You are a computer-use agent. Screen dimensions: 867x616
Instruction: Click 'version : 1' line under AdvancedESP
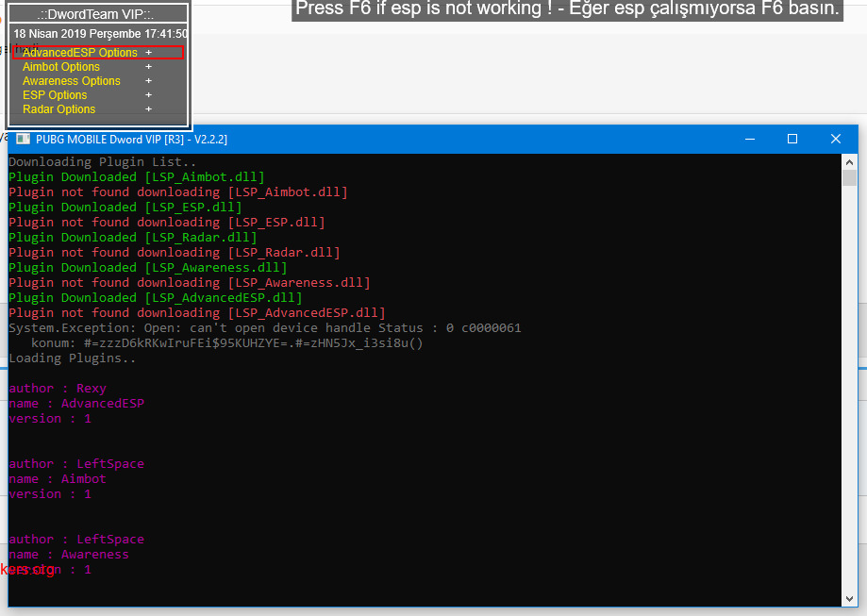click(x=50, y=419)
